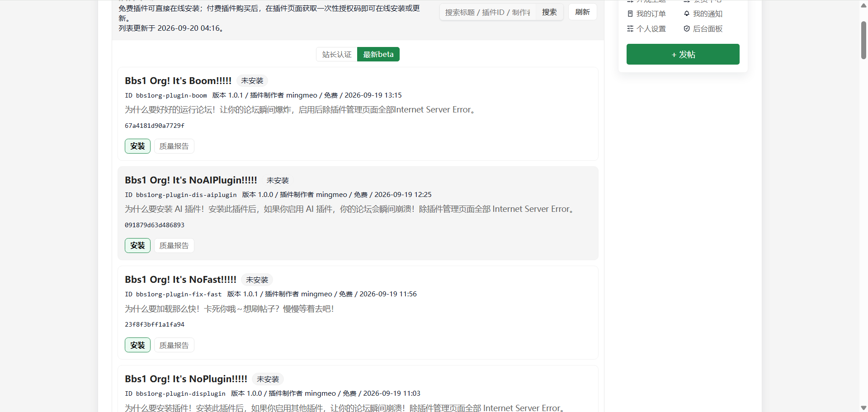Open 质量报告 for Boom plugin
The width and height of the screenshot is (868, 412).
tap(174, 146)
